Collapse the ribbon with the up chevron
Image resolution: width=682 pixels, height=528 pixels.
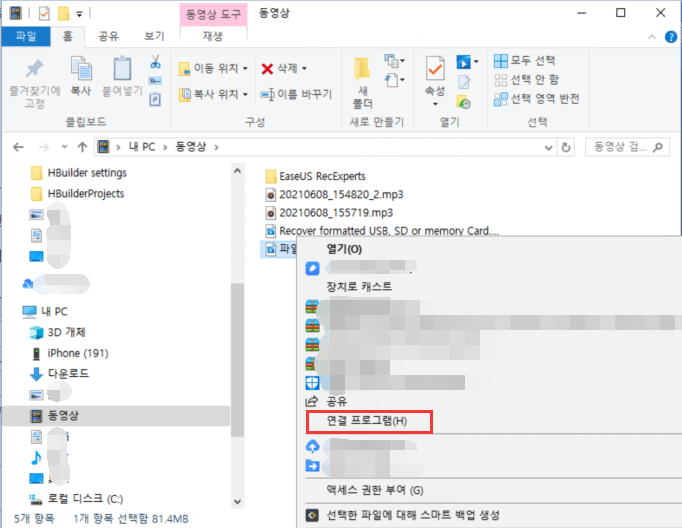(652, 37)
